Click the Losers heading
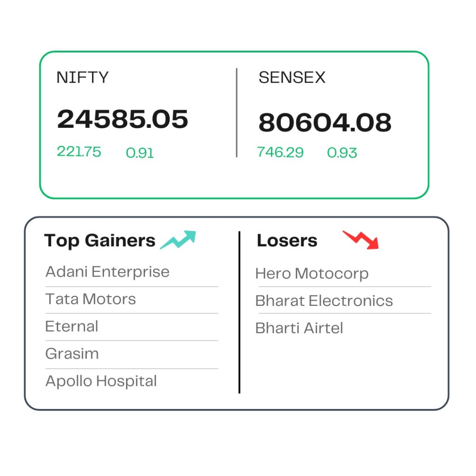The image size is (476, 476). tap(287, 240)
